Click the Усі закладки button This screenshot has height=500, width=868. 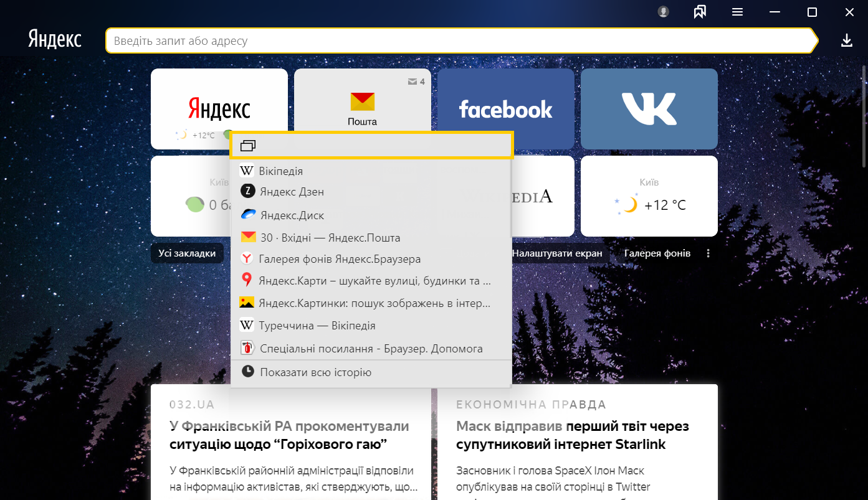tap(187, 253)
